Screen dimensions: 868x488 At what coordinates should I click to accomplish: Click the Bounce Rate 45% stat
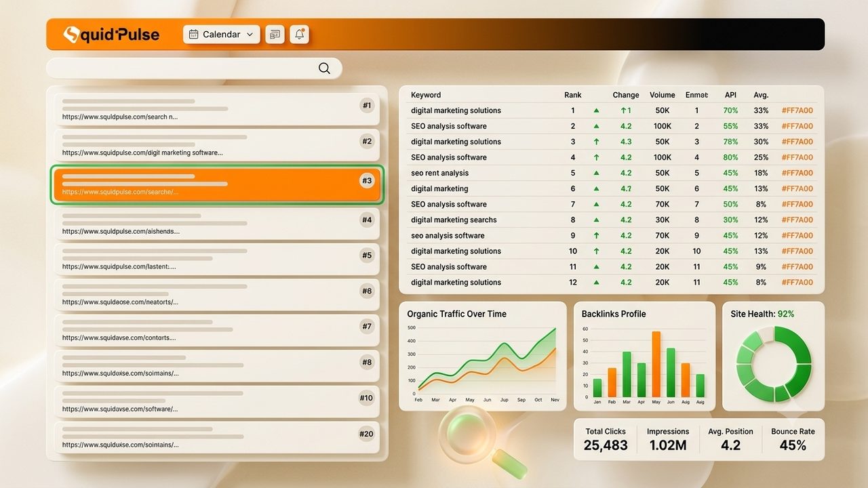coord(793,439)
